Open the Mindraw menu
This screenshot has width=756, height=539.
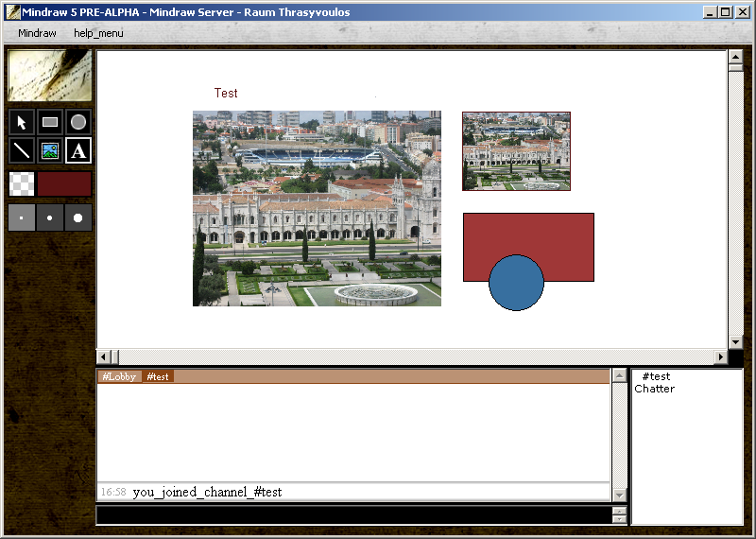37,33
